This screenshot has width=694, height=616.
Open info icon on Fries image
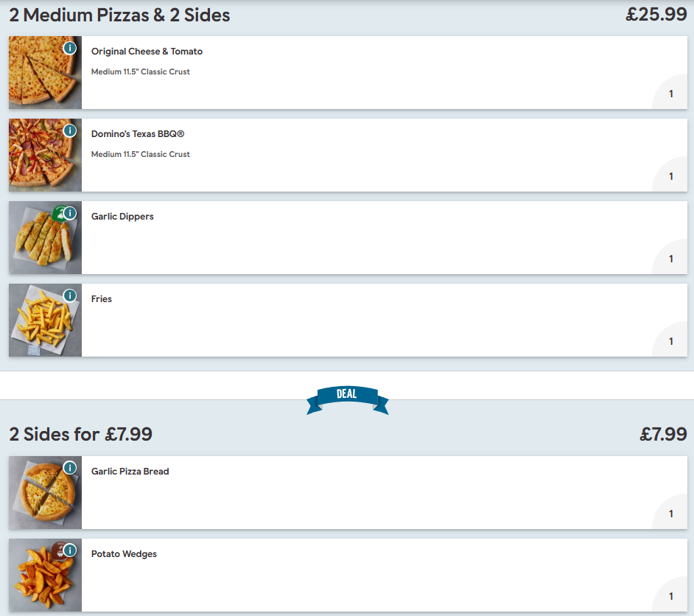tap(69, 295)
